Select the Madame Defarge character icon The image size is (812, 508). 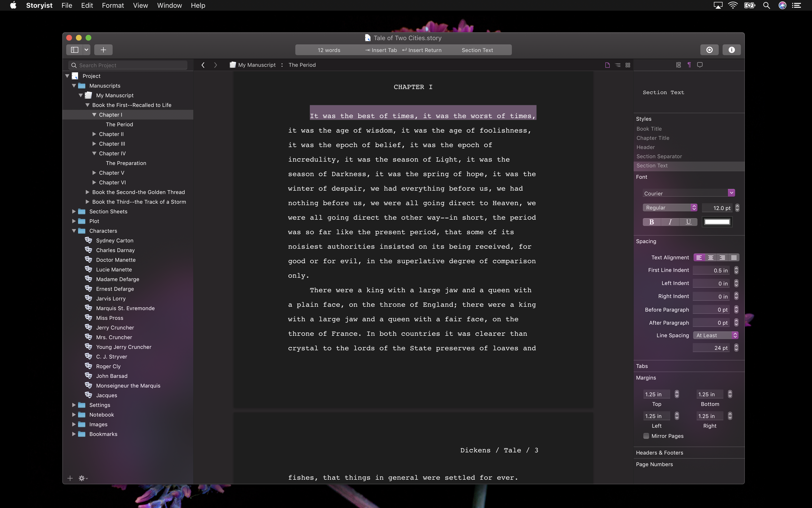tap(89, 279)
